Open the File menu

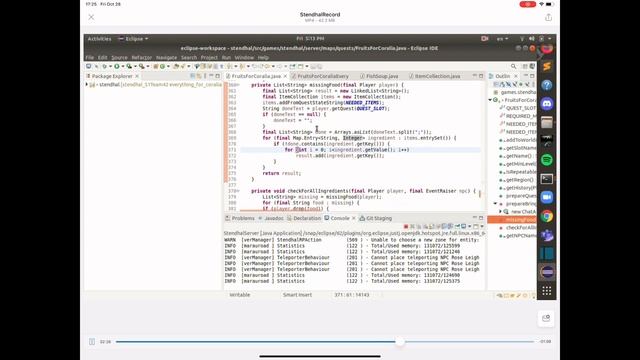pos(89,58)
